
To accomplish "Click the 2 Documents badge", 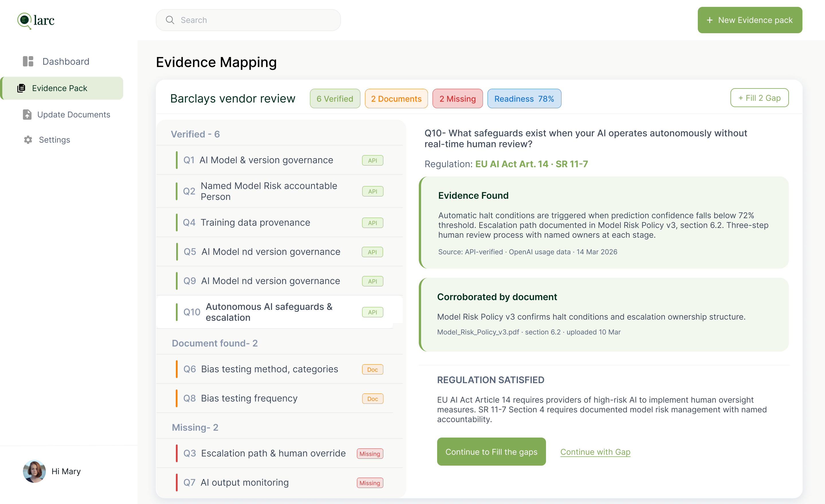I will coord(396,99).
